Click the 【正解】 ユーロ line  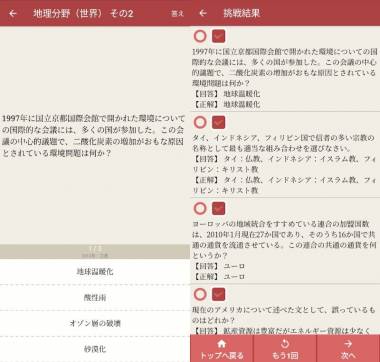pyautogui.click(x=219, y=276)
